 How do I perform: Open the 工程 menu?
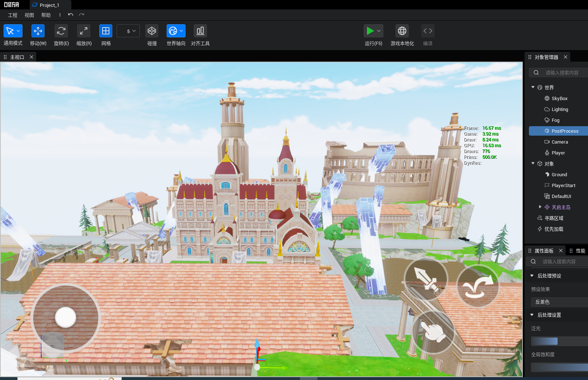[13, 15]
